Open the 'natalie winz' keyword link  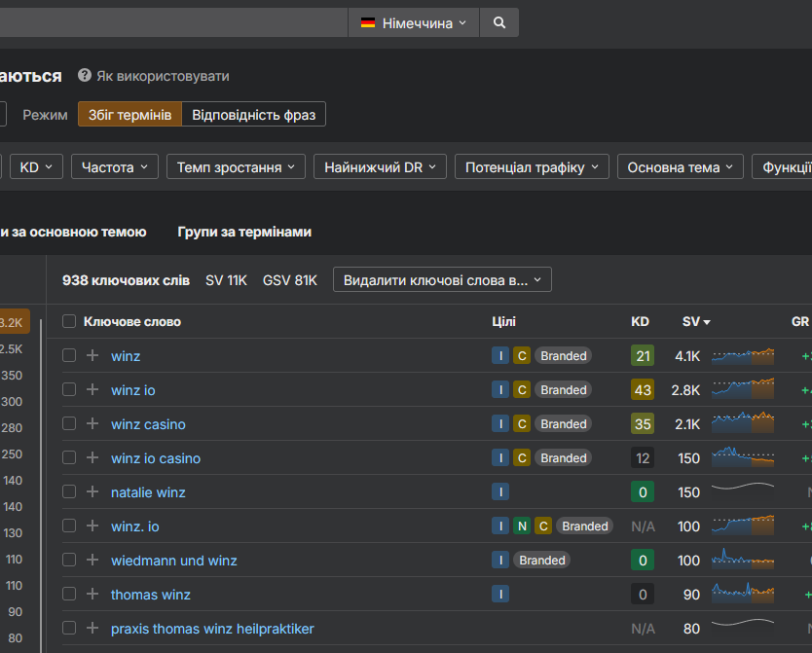[x=148, y=492]
